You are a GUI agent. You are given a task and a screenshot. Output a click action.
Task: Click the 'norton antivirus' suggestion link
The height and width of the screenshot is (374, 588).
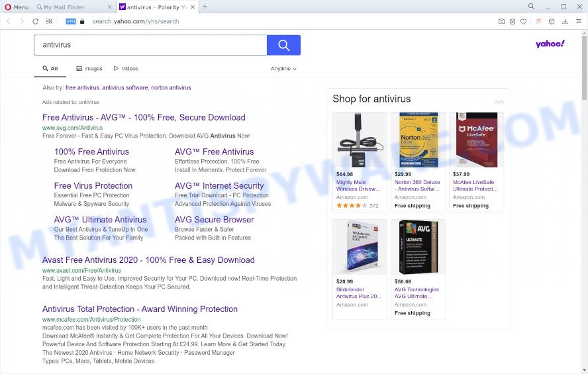(x=171, y=87)
